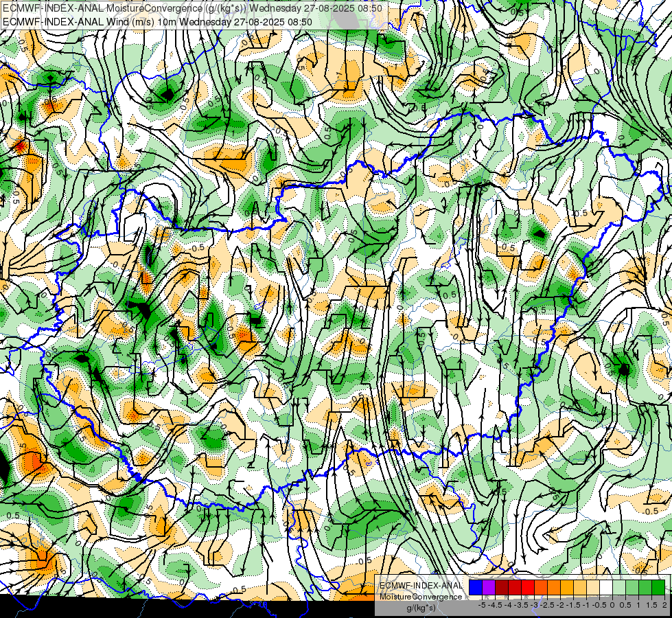Viewport: 672px width, 618px height.
Task: Click the '2' tick label at legend end
Action: coord(664,605)
